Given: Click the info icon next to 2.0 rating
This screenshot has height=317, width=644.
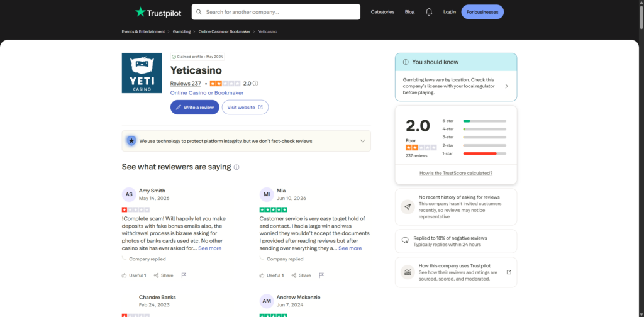Looking at the screenshot, I should (255, 84).
